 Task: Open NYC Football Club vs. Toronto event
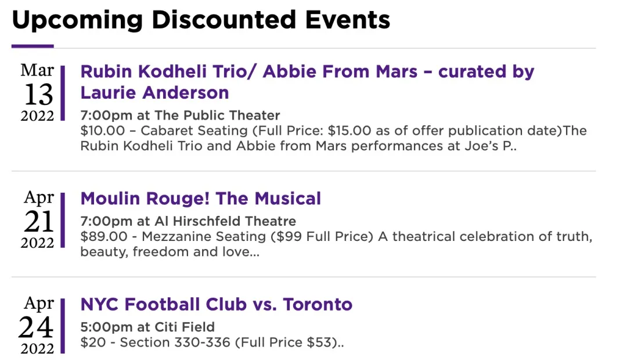pos(216,304)
